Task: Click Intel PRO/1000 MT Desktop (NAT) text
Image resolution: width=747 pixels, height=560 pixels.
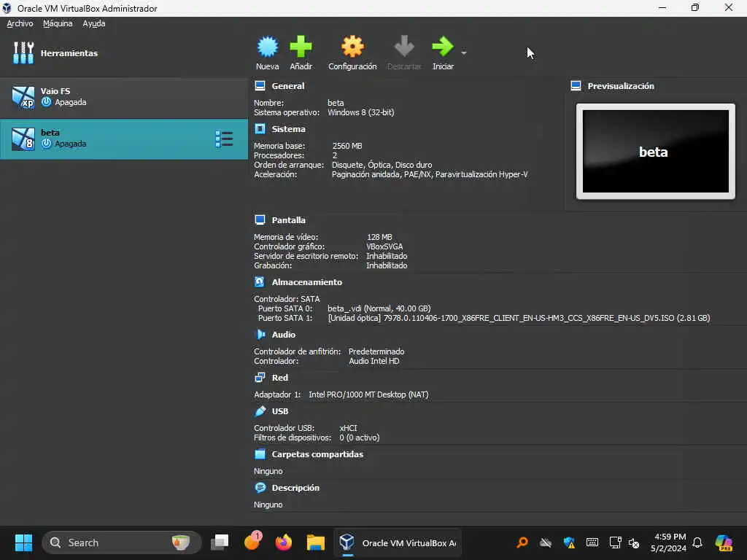Action: pyautogui.click(x=368, y=394)
